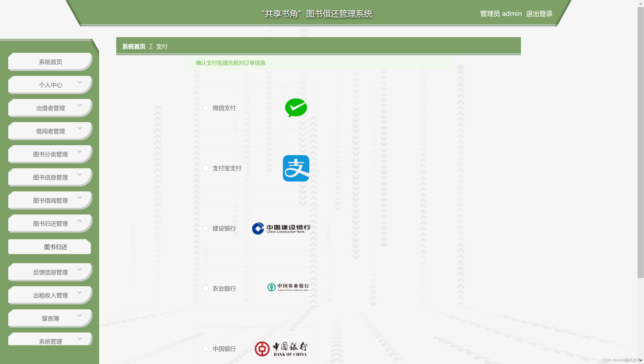Pick the 农业银行 radio button
This screenshot has width=644, height=364.
click(x=205, y=289)
